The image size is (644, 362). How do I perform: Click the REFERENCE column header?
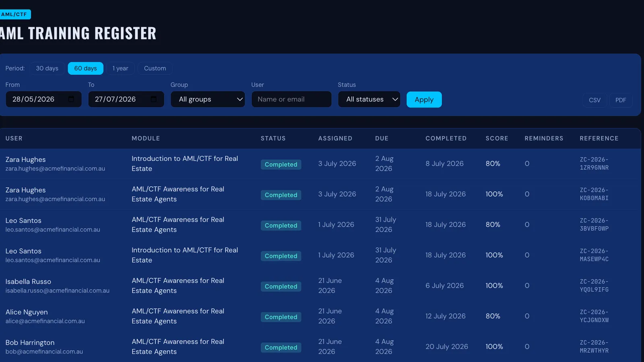tap(599, 138)
